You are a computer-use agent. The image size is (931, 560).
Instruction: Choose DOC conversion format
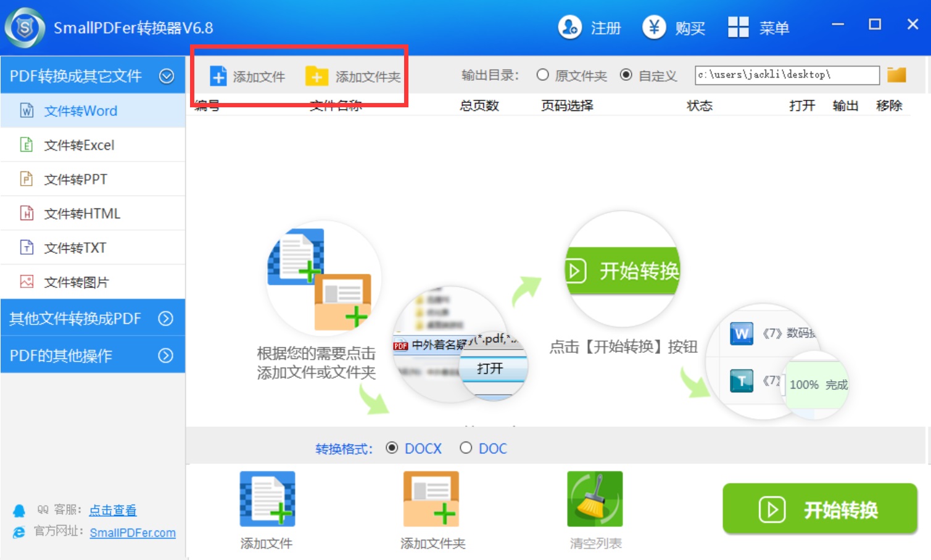(x=483, y=448)
